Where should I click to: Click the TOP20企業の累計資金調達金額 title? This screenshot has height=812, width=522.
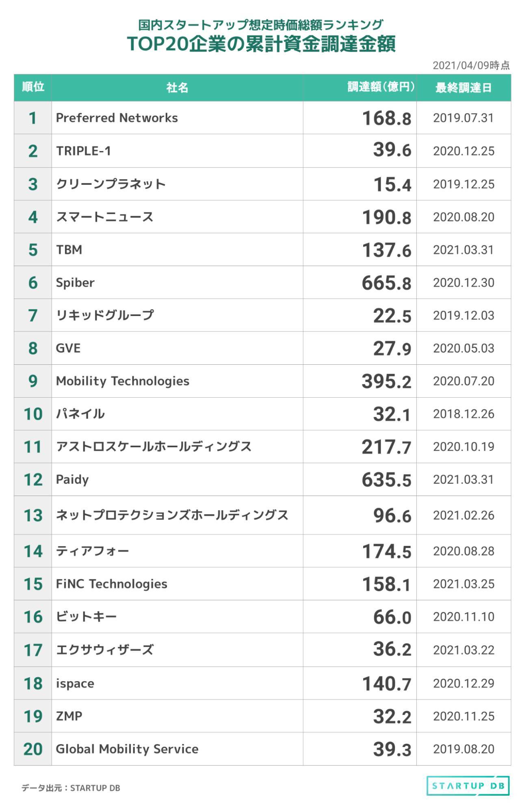click(x=261, y=44)
